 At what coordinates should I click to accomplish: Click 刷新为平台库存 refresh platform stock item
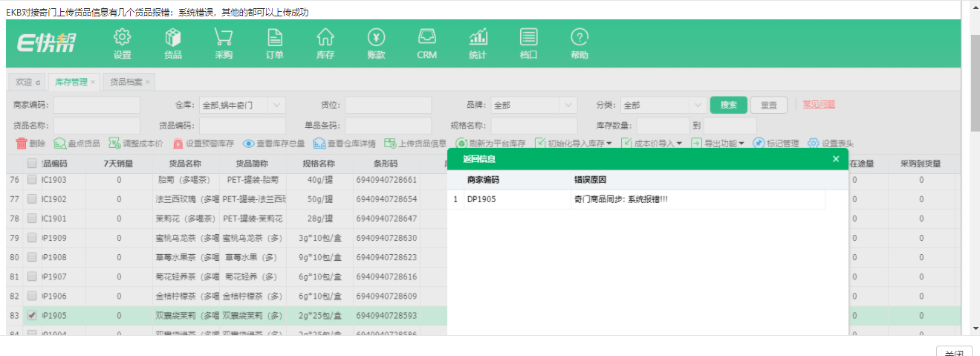(x=490, y=143)
